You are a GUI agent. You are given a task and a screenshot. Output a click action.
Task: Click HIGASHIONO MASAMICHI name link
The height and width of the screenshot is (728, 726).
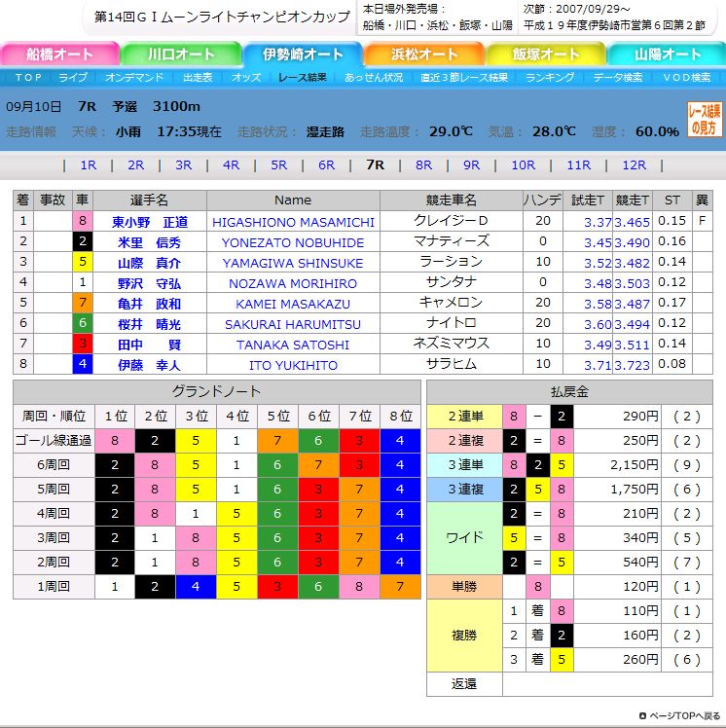(x=293, y=223)
